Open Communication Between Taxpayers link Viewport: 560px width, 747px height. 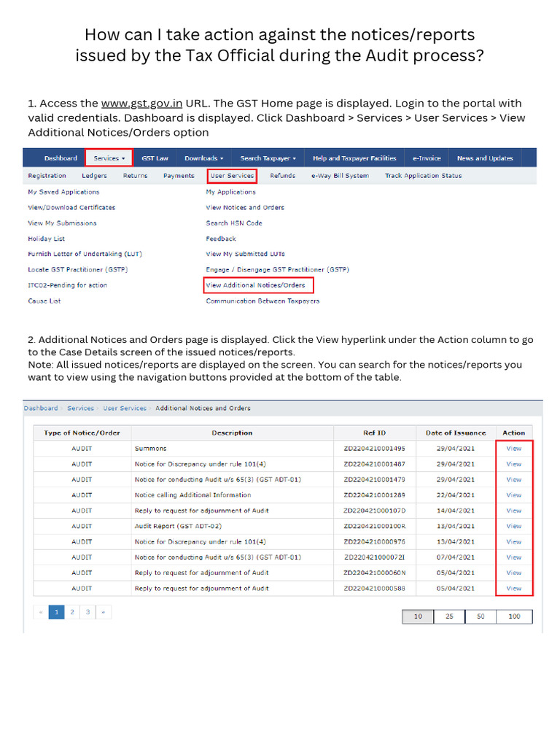pyautogui.click(x=262, y=301)
